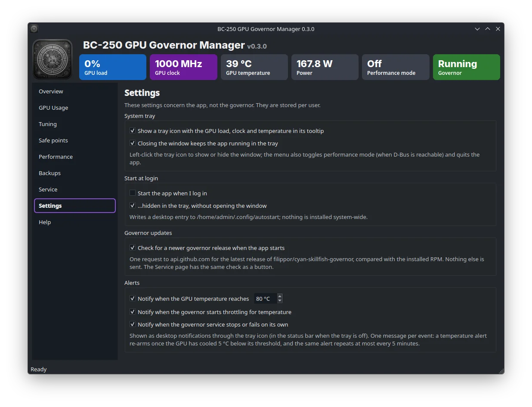
Task: Click the Ready status bar message
Action: [39, 369]
